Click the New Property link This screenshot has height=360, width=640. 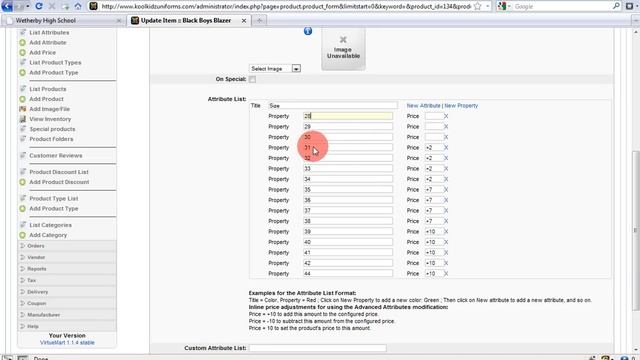(x=461, y=106)
